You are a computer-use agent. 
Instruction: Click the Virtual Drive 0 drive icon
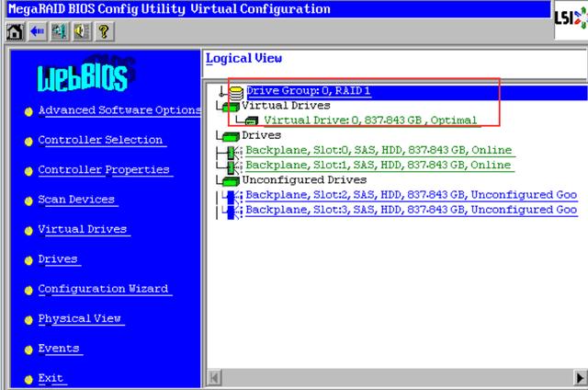point(252,120)
